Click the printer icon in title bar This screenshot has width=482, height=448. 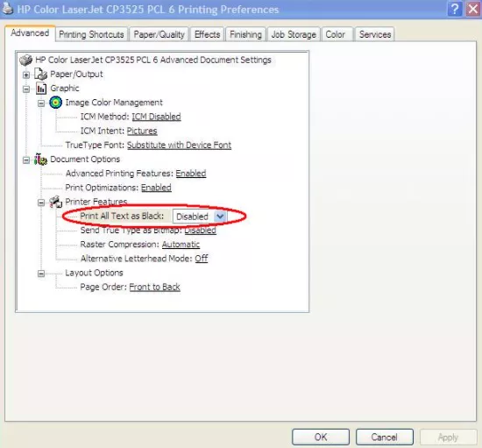[x=7, y=8]
